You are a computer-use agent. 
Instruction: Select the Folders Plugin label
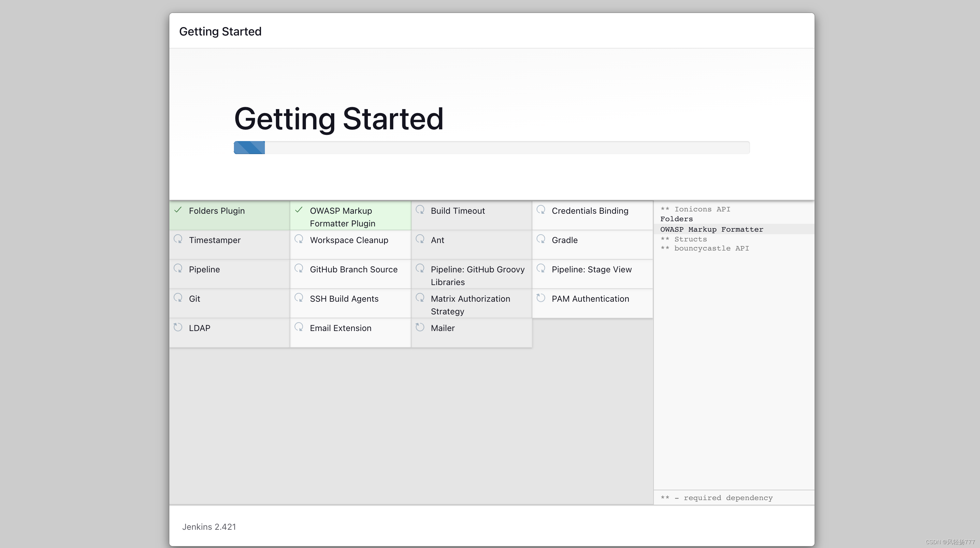coord(217,211)
